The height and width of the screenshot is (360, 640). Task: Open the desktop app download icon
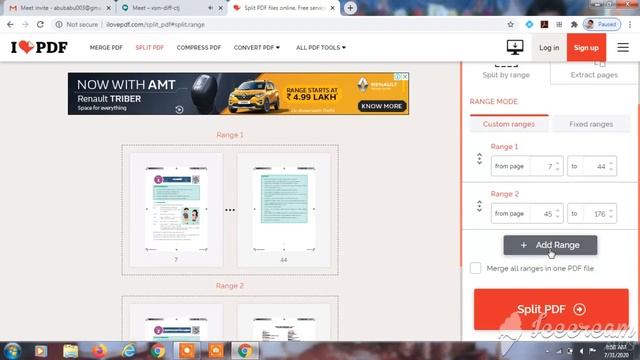[515, 47]
